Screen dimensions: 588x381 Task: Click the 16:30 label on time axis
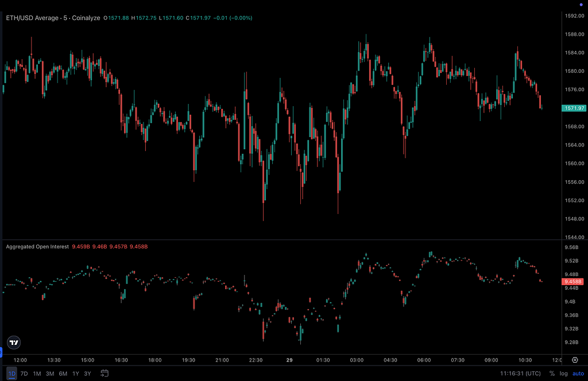click(x=121, y=360)
